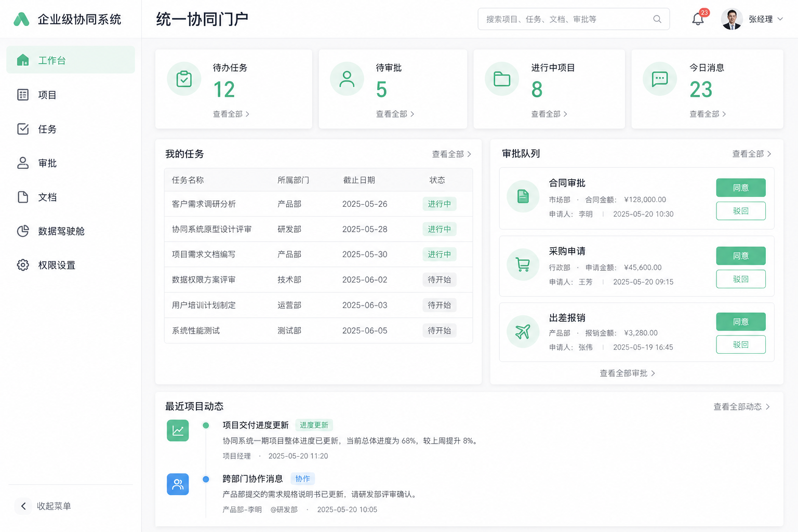Click the checkbox icon beside 任务
798x532 pixels.
point(23,129)
